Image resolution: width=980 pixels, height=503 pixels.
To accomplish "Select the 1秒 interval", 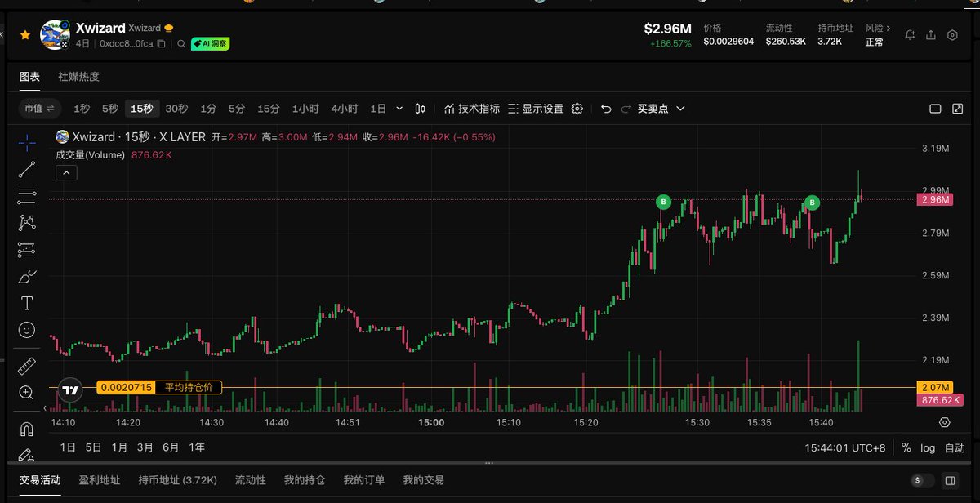I will click(82, 109).
